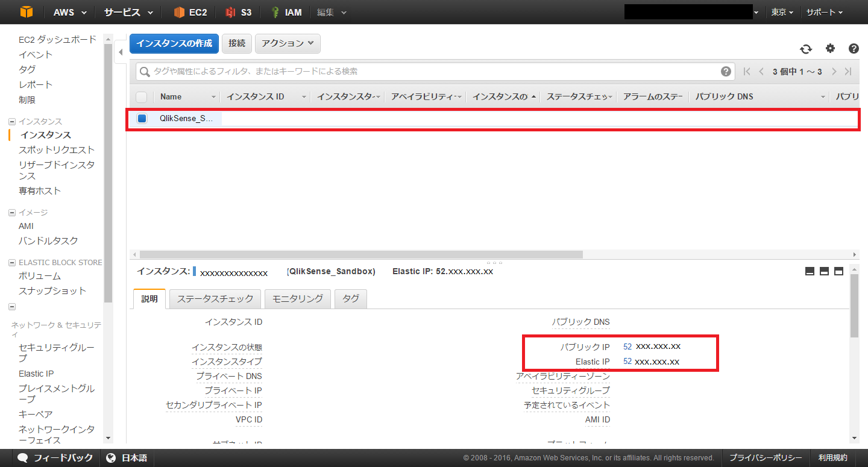Refresh the instance list
868x467 pixels.
coord(806,49)
